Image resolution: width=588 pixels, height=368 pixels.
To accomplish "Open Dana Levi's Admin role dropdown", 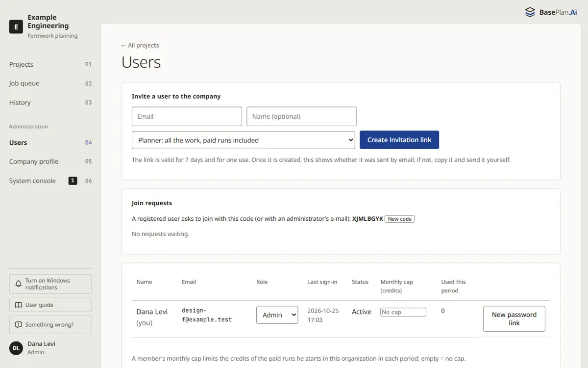I will 277,315.
